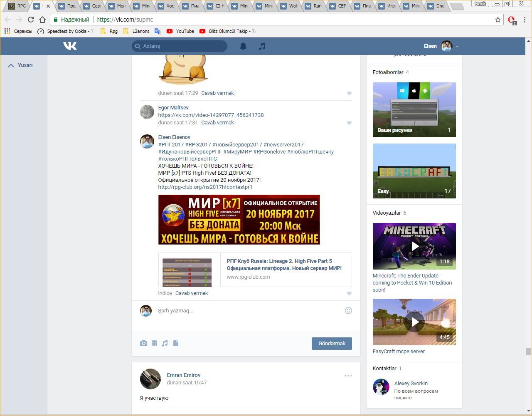The width and height of the screenshot is (532, 416).
Task: Open the emoji picker in comment box
Action: pos(348,310)
